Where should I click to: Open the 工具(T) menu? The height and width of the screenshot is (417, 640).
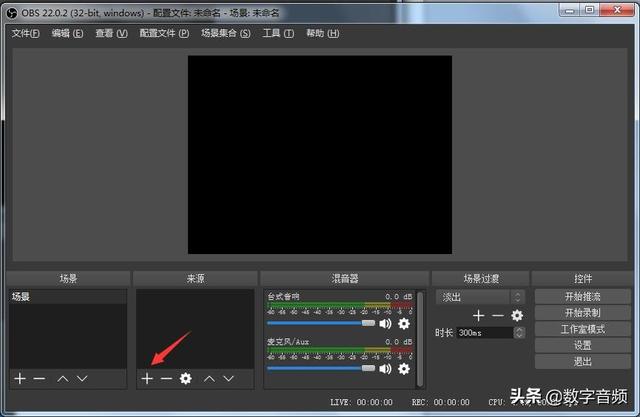pos(278,33)
